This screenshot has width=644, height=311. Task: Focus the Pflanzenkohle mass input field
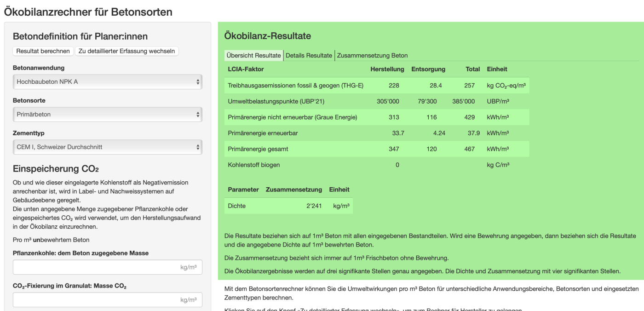107,267
